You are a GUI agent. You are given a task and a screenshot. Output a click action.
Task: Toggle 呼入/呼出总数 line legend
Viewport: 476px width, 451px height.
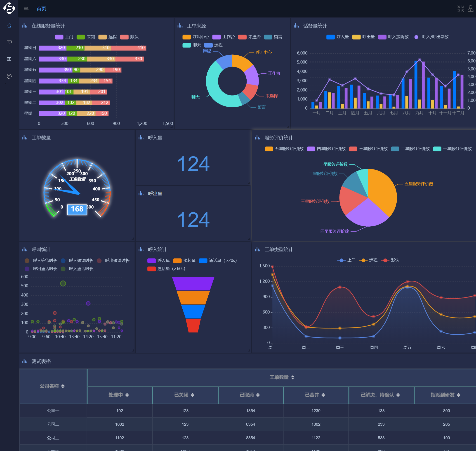(431, 37)
